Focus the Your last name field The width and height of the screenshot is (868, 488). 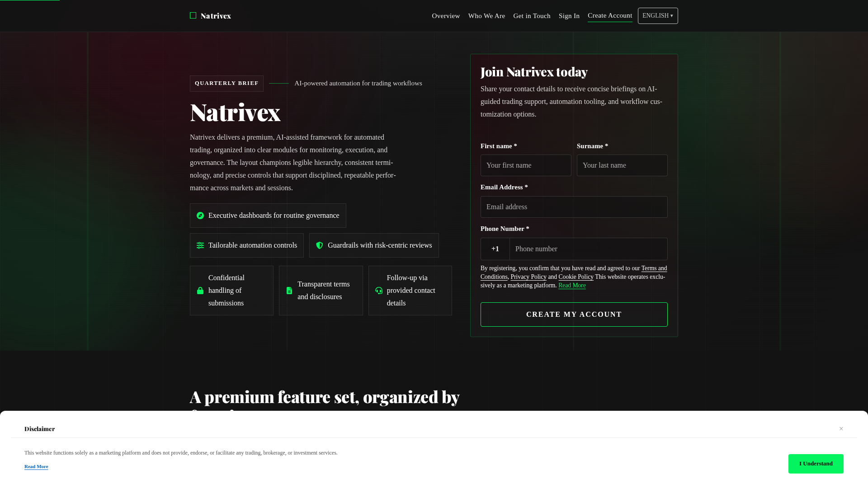[622, 165]
